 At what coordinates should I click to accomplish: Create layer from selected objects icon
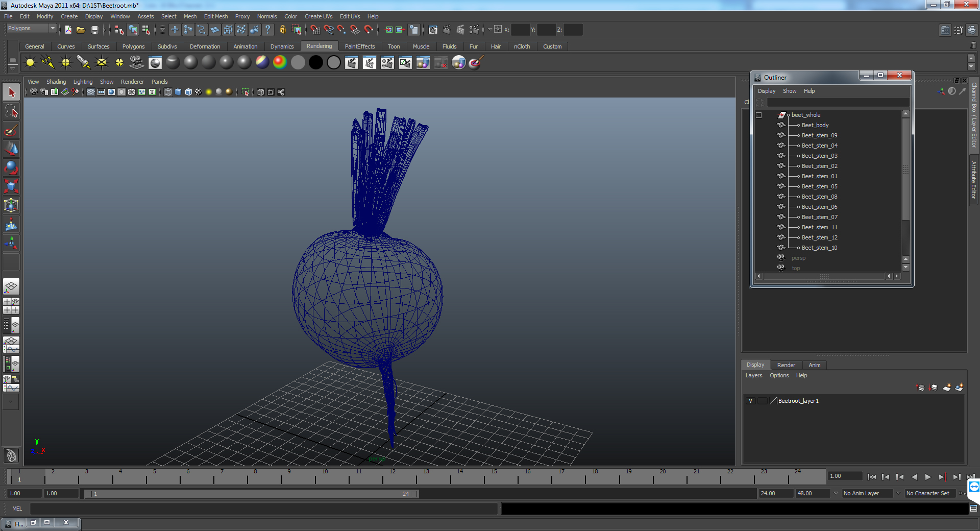[959, 388]
